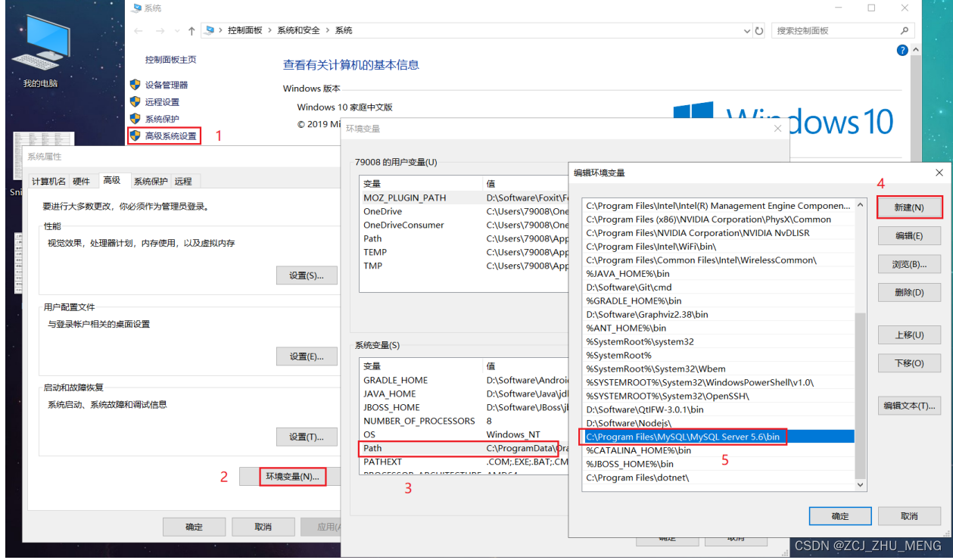Click 确定 in 系统属性 dialog
The width and height of the screenshot is (953, 560).
click(x=195, y=527)
